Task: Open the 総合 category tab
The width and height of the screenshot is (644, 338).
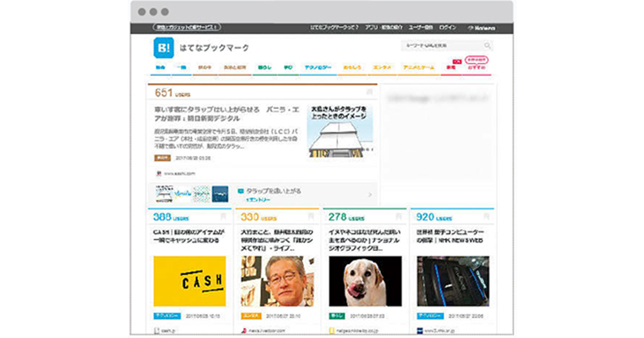Action: pos(160,68)
